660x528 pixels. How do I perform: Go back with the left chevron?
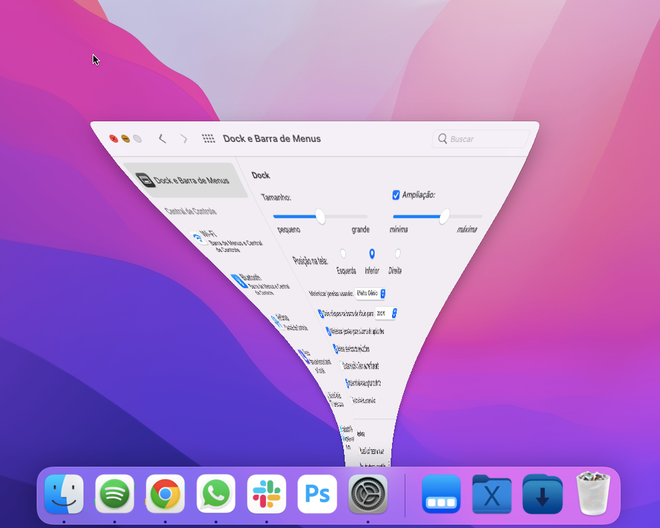pos(162,139)
